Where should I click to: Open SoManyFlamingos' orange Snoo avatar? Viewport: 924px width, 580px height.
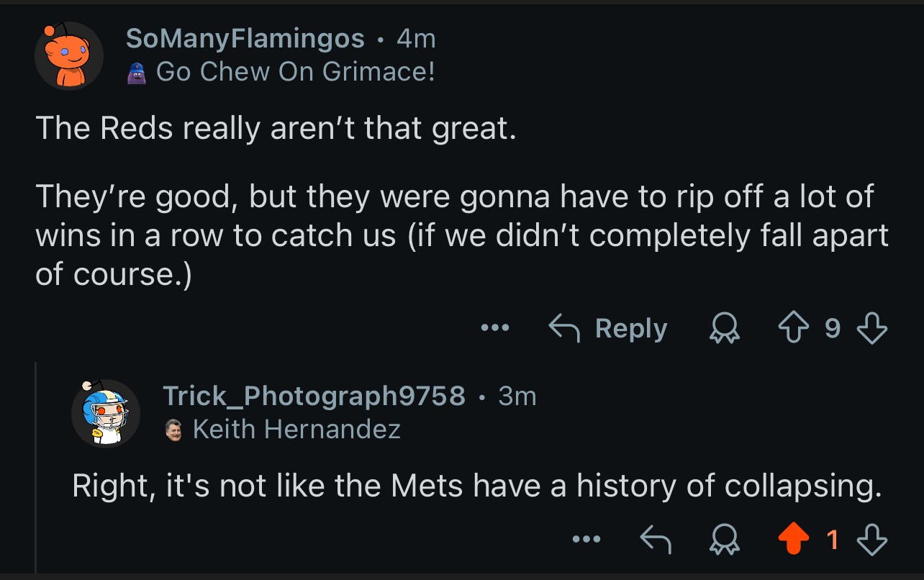[x=69, y=55]
